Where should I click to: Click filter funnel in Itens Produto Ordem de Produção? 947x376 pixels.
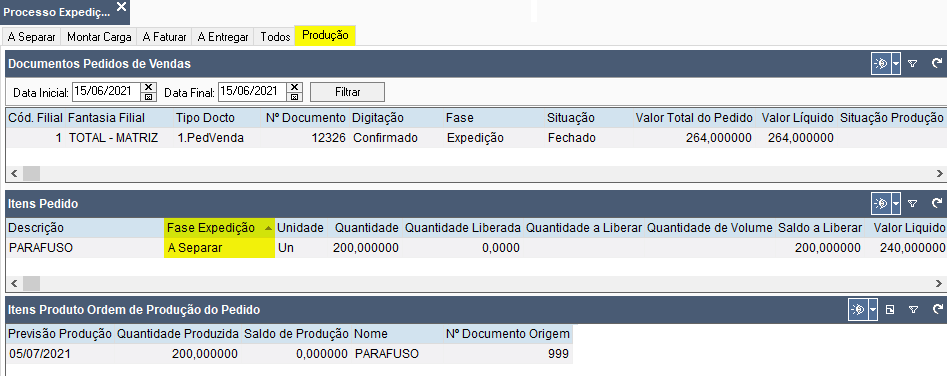pos(913,310)
